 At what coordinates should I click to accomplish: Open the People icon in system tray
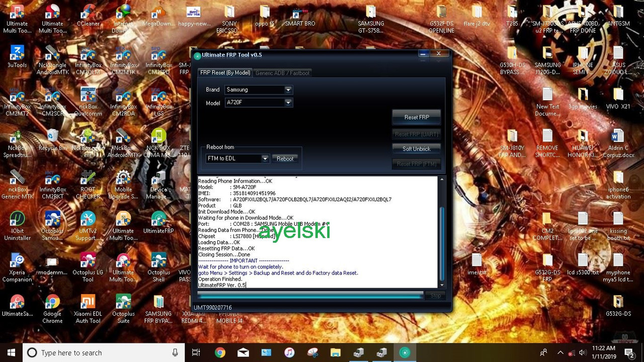pos(543,352)
